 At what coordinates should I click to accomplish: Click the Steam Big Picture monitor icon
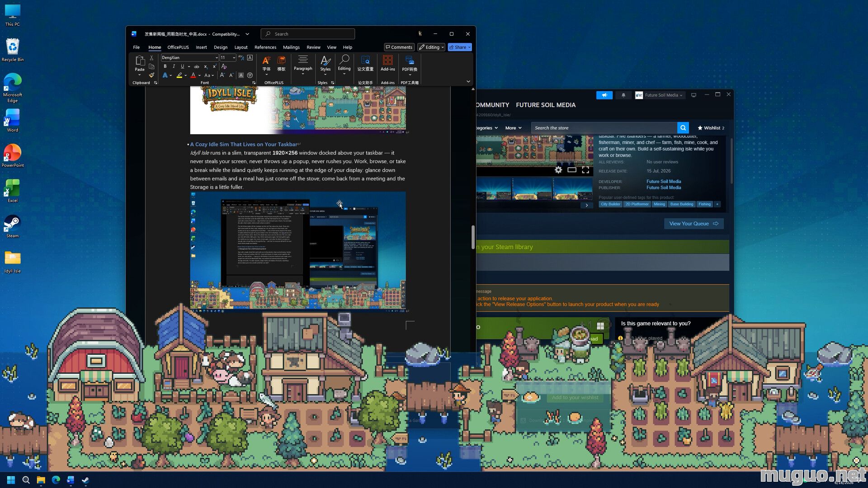[693, 95]
